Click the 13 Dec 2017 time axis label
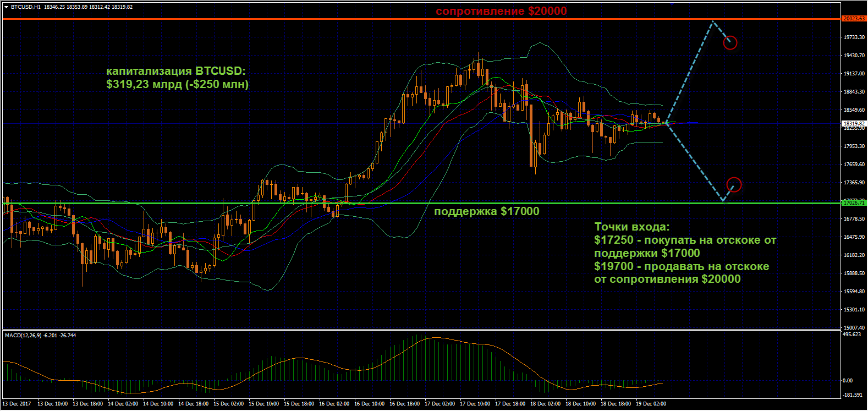 17,404
